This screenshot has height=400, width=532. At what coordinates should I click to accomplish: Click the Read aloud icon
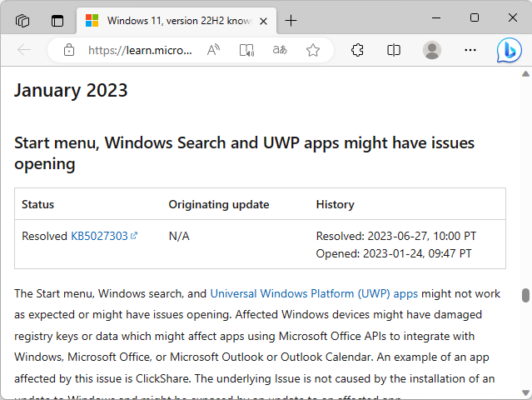click(214, 50)
